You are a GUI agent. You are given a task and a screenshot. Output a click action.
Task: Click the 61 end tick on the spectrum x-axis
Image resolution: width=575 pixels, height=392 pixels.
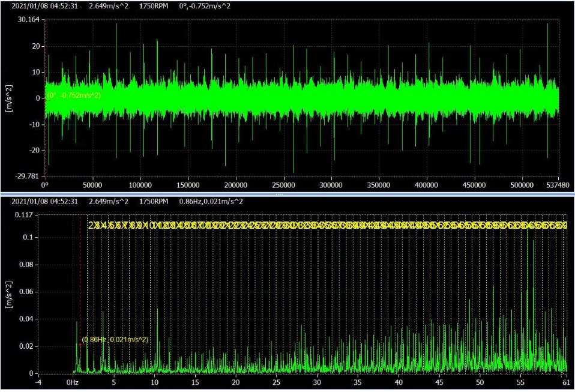(x=566, y=382)
